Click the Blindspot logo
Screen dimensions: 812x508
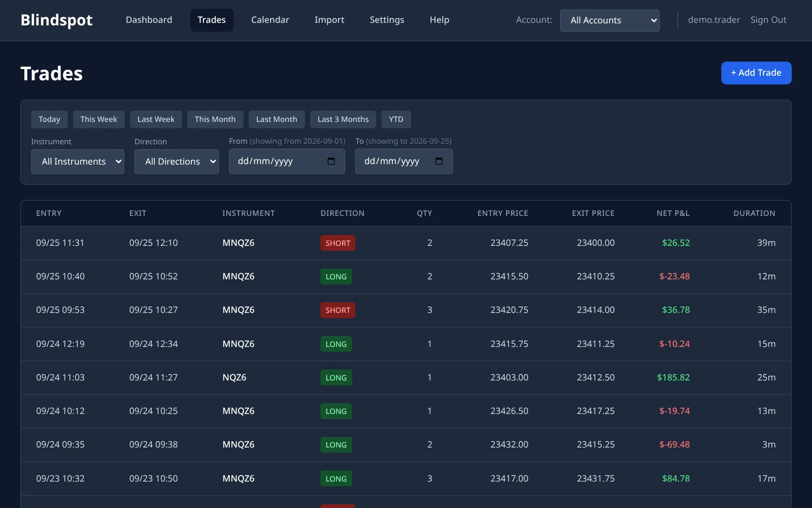click(56, 20)
